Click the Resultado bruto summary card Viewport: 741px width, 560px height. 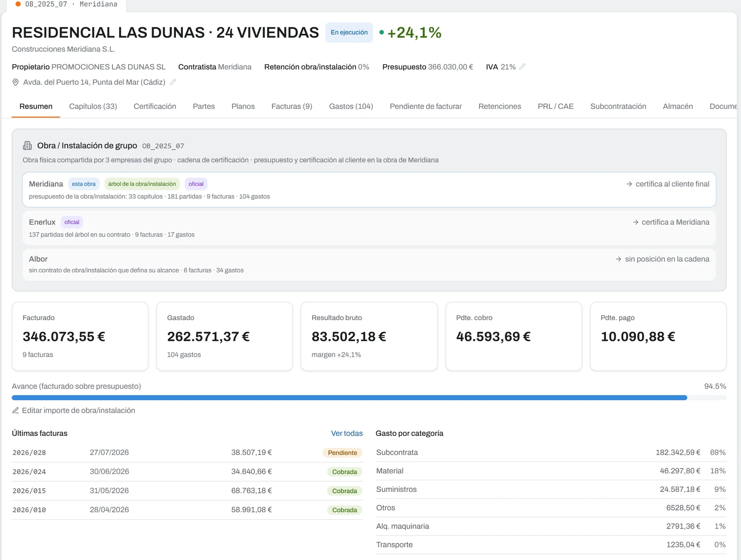coord(369,336)
